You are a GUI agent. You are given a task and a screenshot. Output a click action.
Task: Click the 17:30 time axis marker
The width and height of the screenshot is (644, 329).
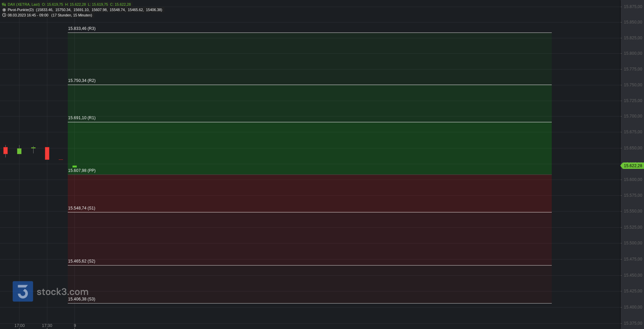47,326
